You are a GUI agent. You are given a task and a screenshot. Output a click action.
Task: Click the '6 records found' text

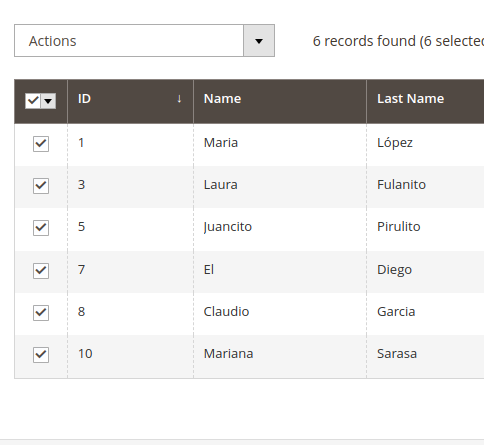tap(364, 41)
